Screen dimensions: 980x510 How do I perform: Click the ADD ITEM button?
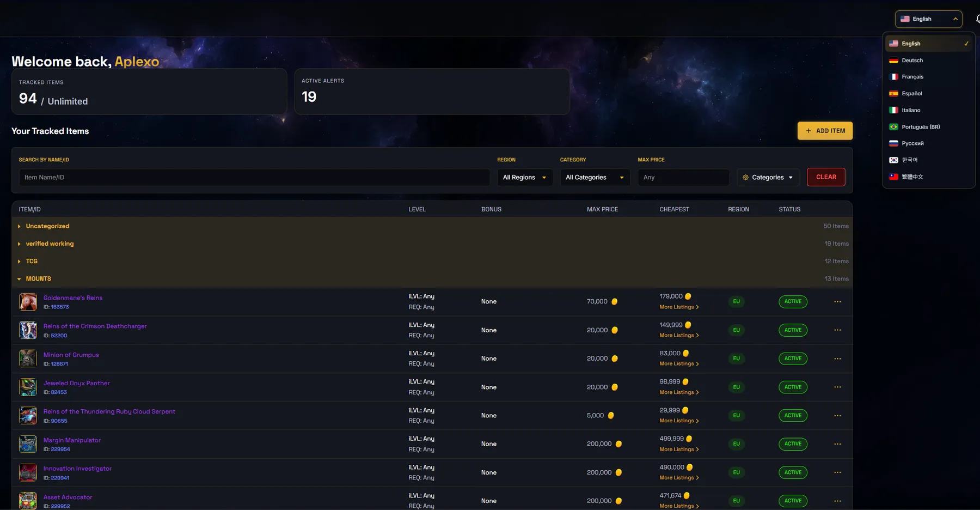[825, 131]
